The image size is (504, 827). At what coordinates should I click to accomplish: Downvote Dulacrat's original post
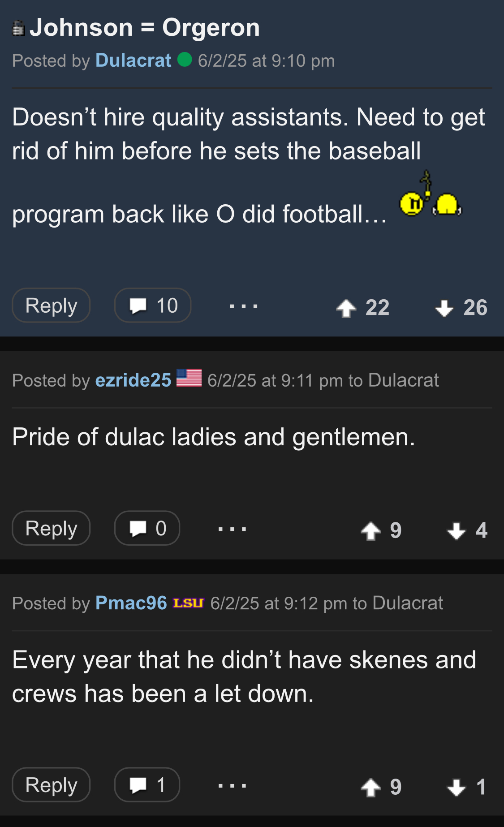[x=444, y=308]
